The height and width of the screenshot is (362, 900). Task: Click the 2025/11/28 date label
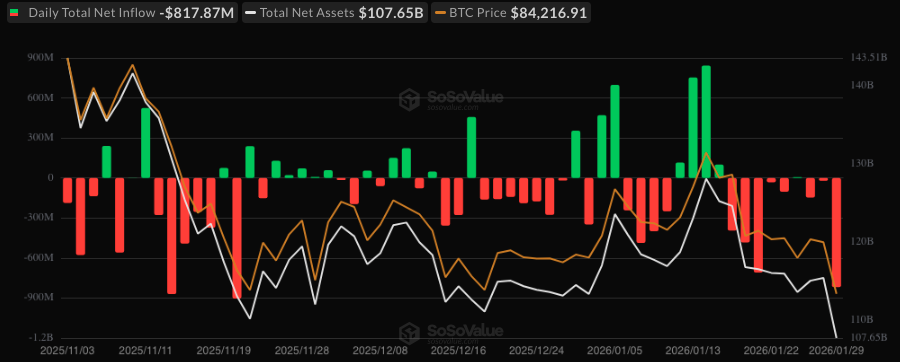302,350
